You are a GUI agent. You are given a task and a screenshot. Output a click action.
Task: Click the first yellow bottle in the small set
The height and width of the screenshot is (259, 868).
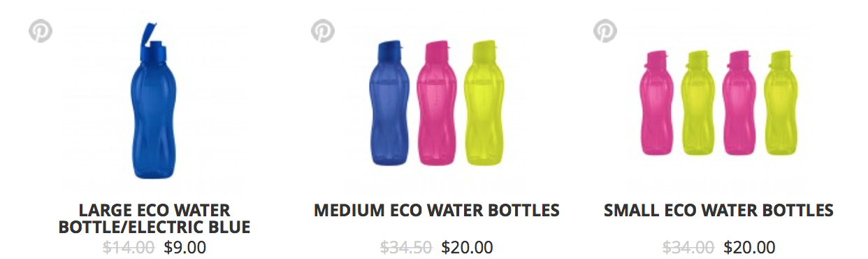point(697,102)
